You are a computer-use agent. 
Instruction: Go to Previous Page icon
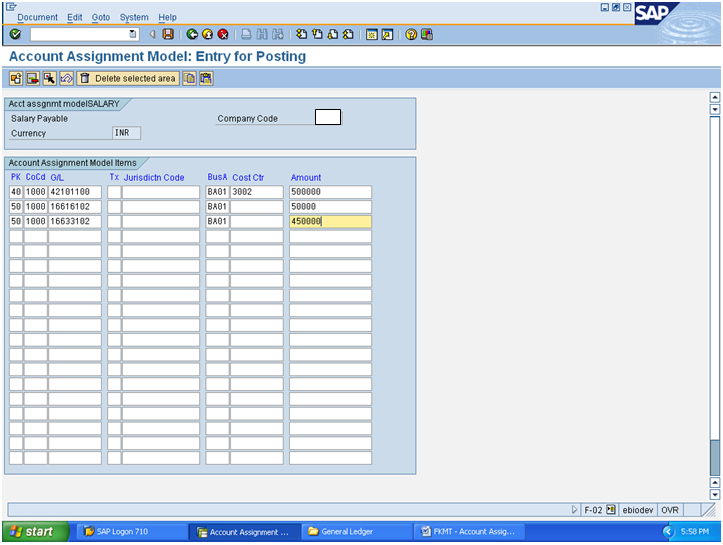[x=317, y=34]
